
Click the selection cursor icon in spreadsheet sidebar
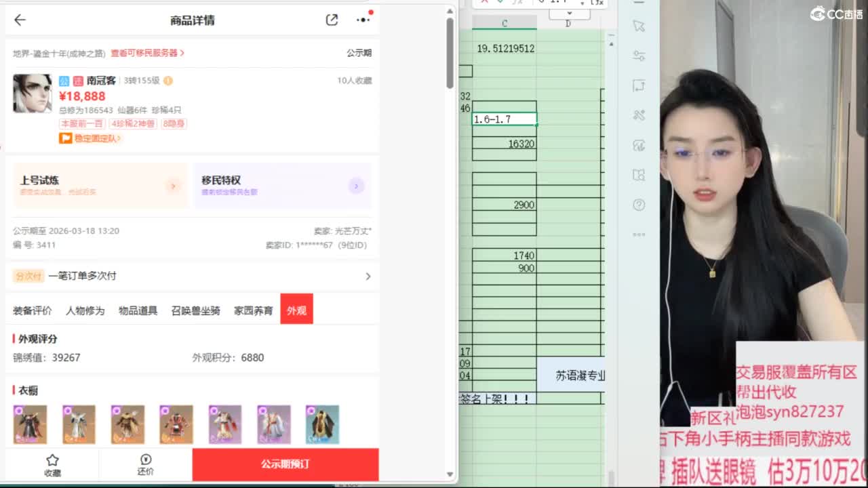pos(639,26)
